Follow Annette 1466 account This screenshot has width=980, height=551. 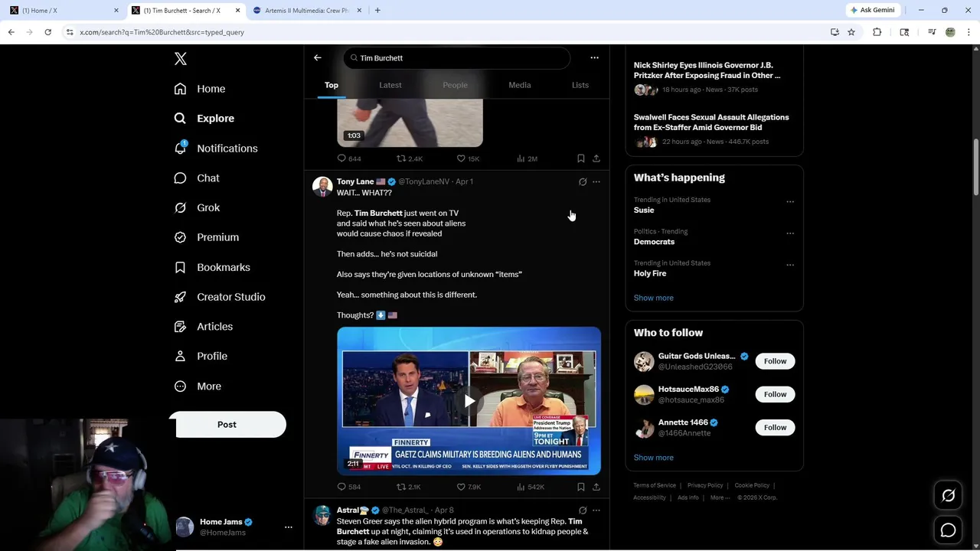point(775,428)
